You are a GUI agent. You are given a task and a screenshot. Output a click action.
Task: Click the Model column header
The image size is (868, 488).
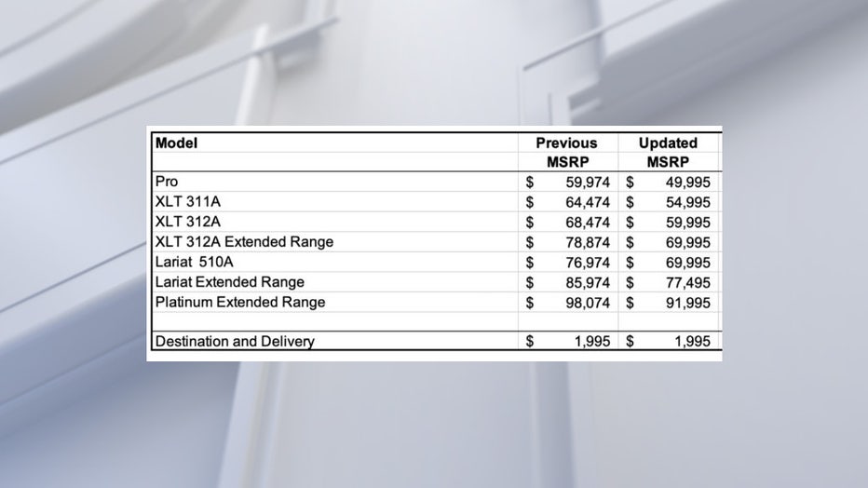[177, 143]
